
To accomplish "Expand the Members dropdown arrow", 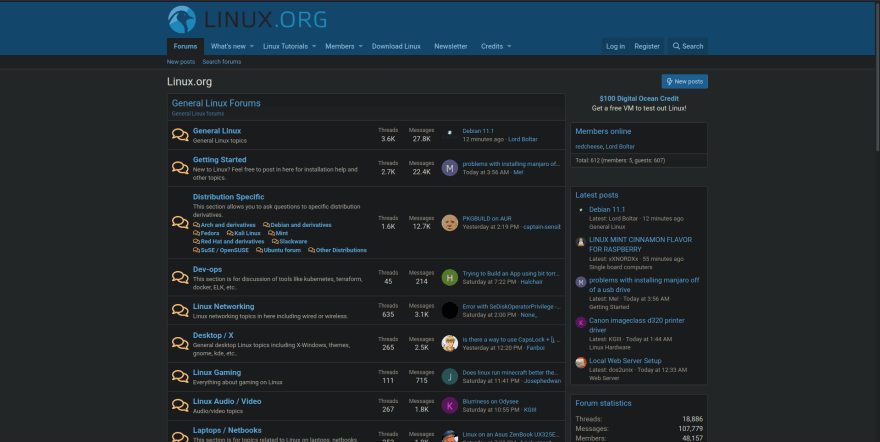I will pos(360,47).
